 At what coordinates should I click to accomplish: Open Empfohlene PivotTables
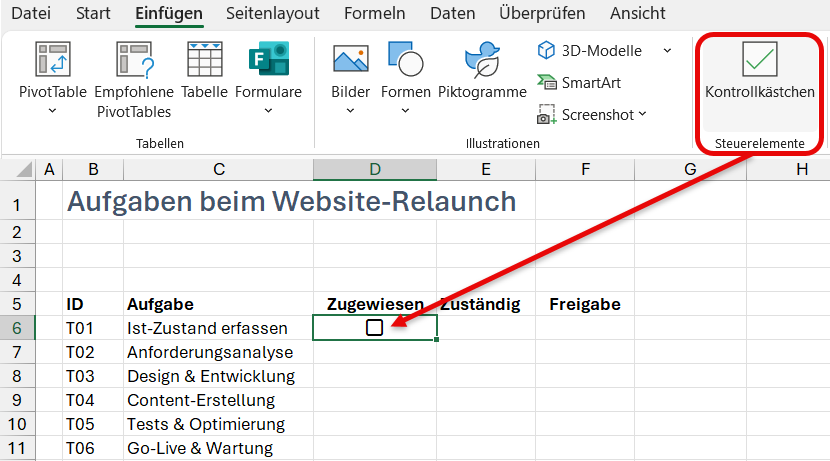tap(134, 60)
